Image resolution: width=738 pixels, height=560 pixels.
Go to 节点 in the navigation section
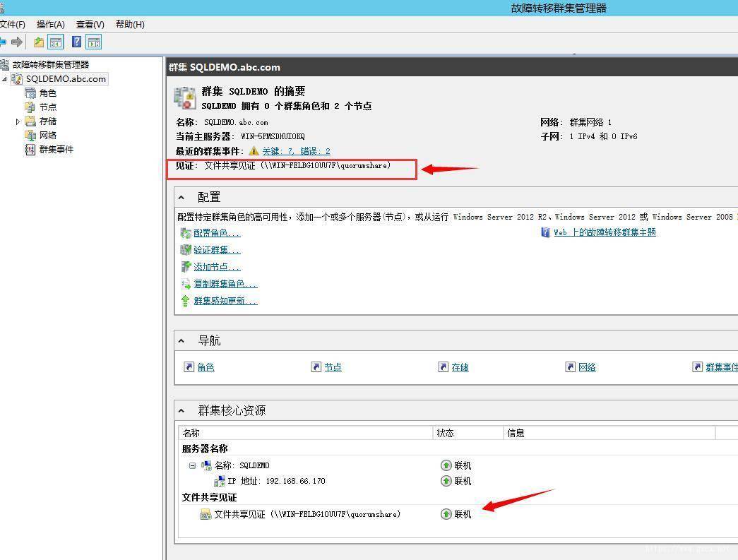coord(333,367)
